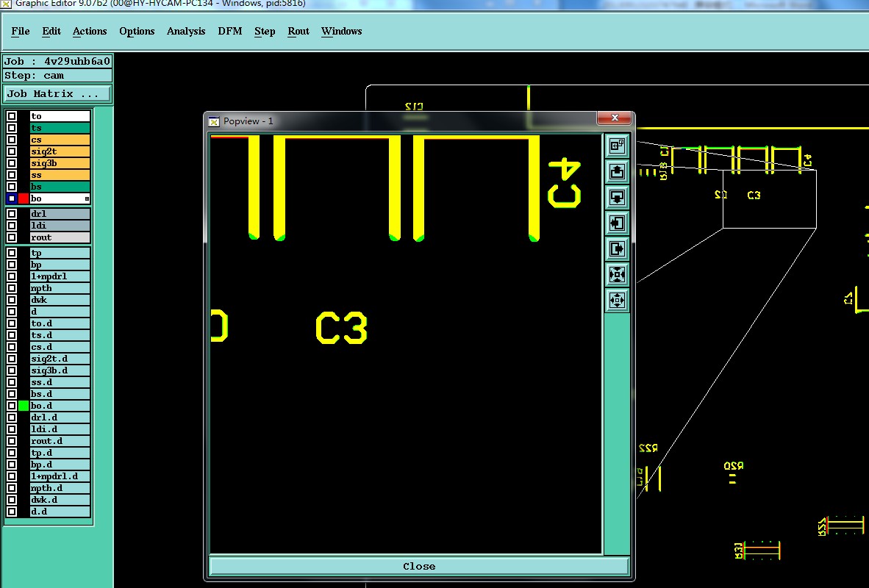Select the 'dwk' layer name

(x=60, y=300)
